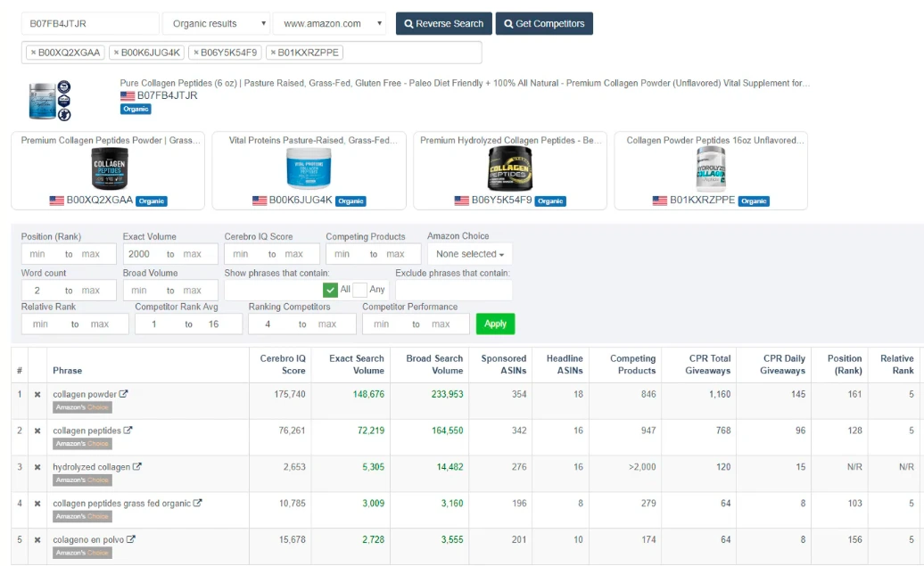Enable the Any phrase match checkbox
Image resolution: width=924 pixels, height=566 pixels.
click(359, 290)
